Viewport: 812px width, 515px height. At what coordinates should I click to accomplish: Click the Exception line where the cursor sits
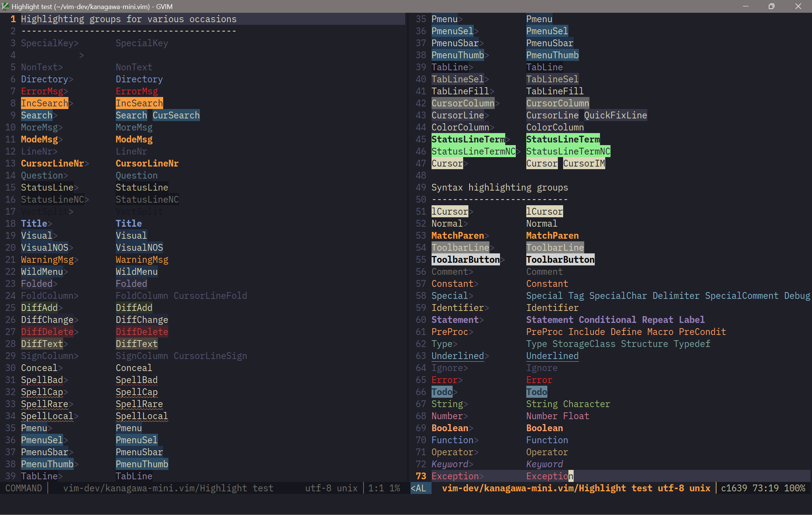point(549,476)
